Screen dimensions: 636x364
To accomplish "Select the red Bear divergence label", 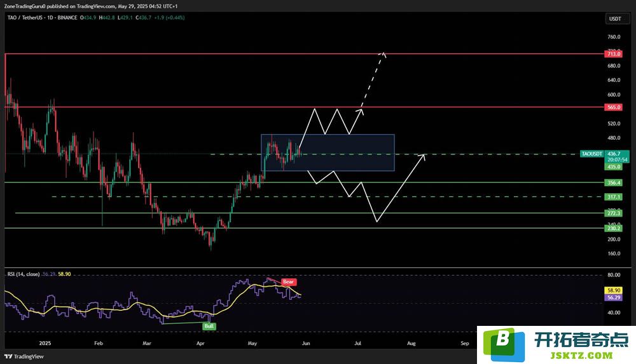I will pos(288,281).
